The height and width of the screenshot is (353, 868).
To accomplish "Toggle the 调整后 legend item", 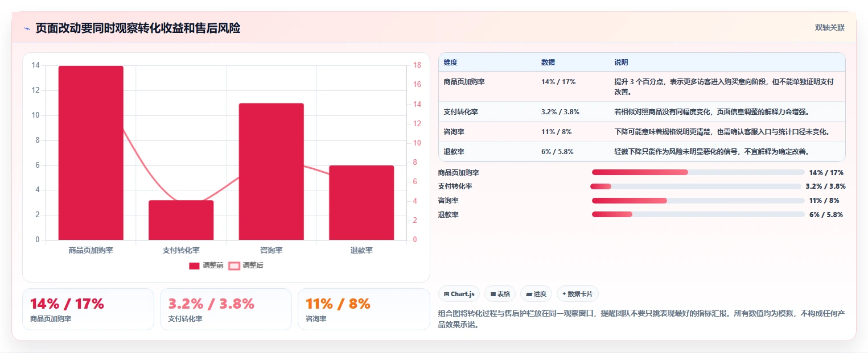I will pyautogui.click(x=246, y=265).
